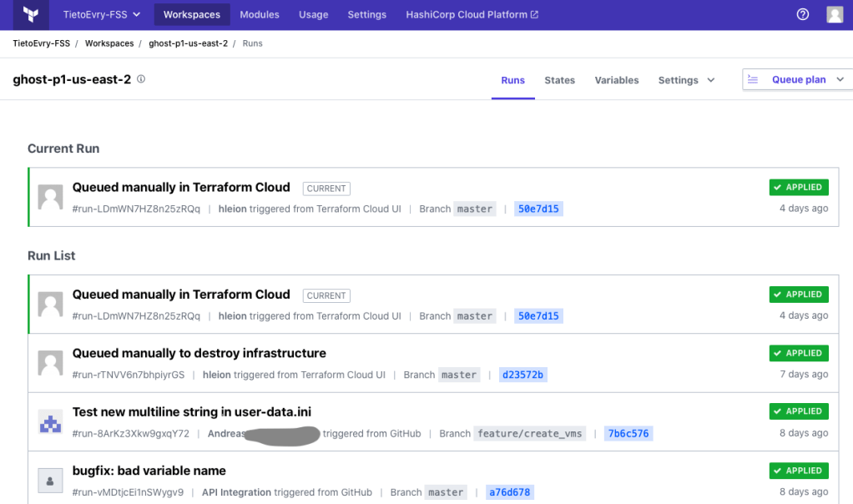Open the bugfix: bad variable name run
This screenshot has width=853, height=504.
click(x=149, y=471)
